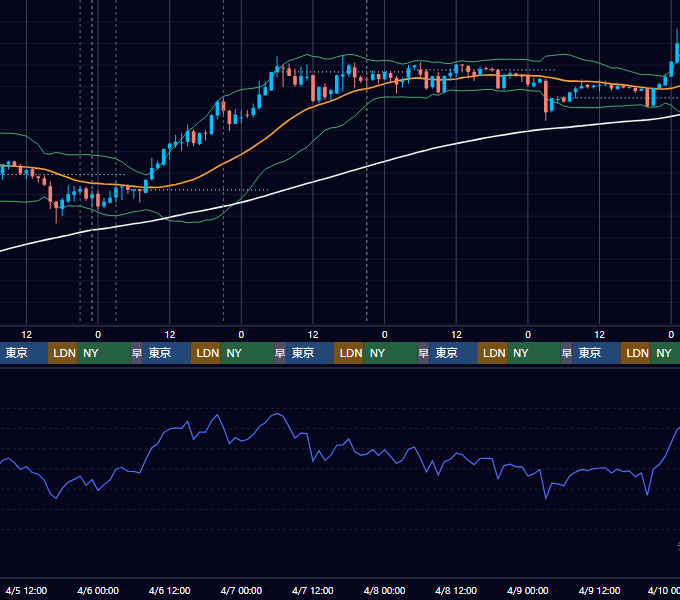Click the 4/8 12:00 date label

(456, 590)
